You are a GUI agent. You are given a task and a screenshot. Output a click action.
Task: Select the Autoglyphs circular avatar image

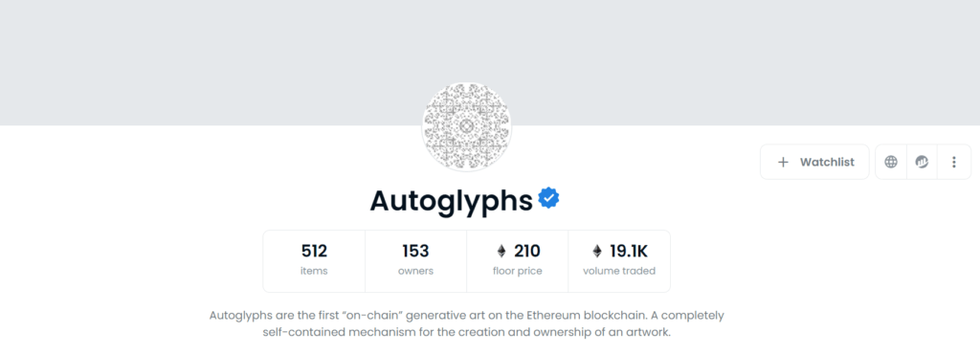tap(466, 126)
